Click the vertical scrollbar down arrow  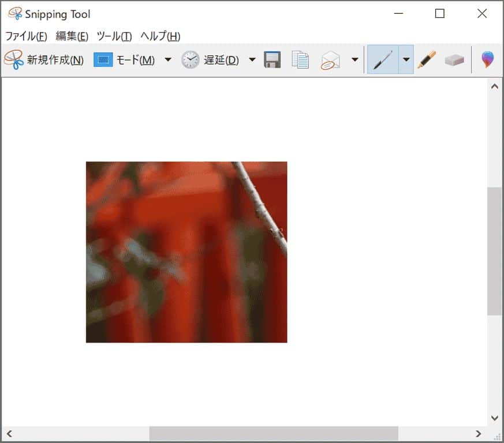[x=494, y=418]
